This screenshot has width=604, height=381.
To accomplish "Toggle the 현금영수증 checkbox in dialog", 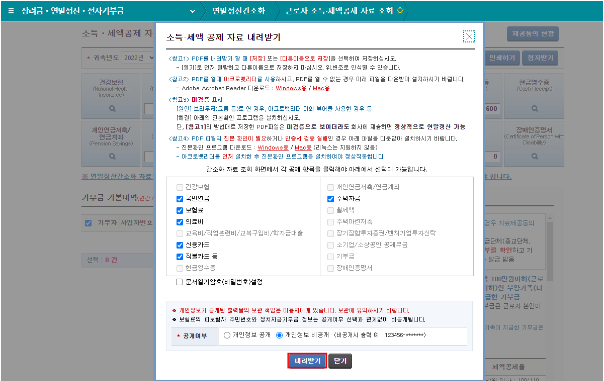I will [x=179, y=268].
